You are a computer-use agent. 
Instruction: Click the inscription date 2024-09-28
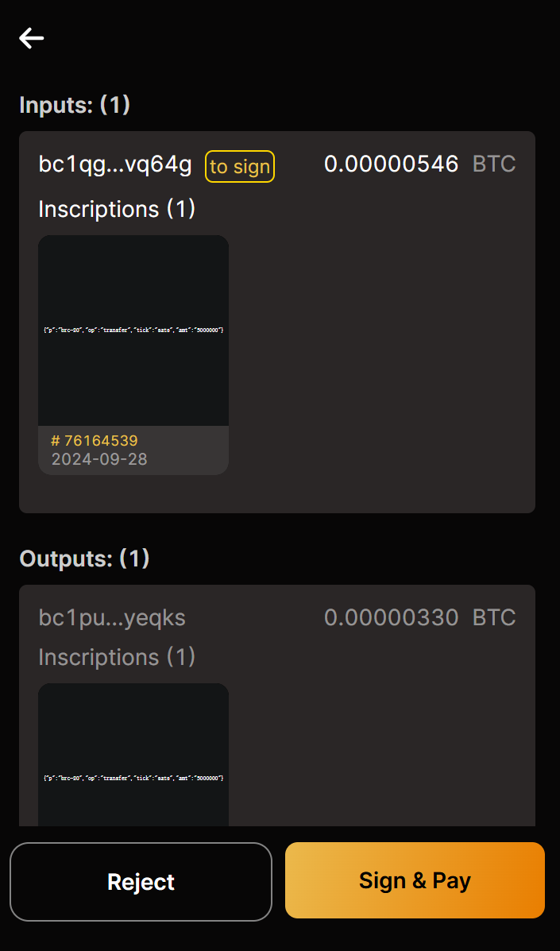pyautogui.click(x=99, y=459)
